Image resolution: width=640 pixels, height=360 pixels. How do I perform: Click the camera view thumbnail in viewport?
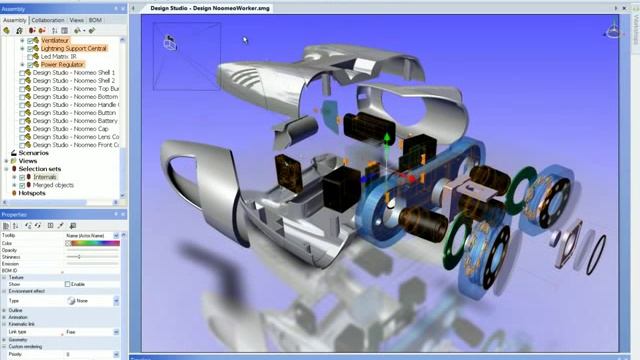tap(187, 56)
